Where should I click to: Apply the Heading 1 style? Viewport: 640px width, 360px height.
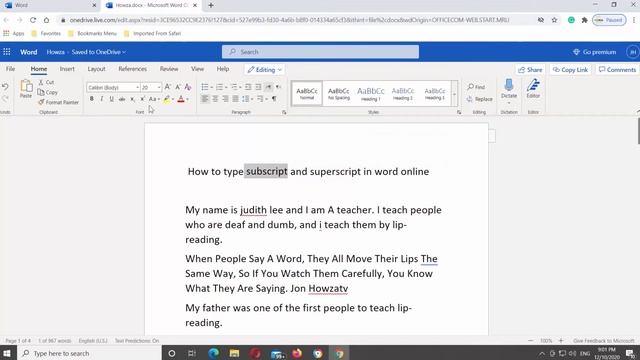(x=371, y=93)
